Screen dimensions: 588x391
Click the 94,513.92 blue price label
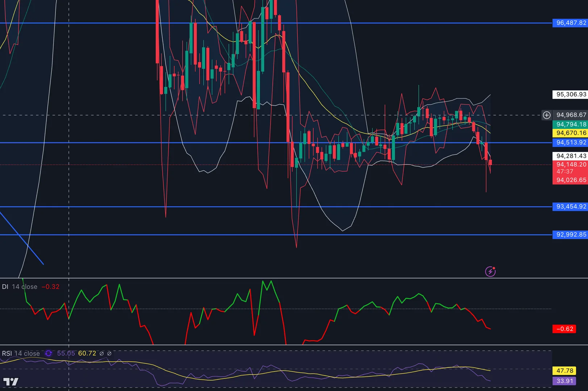570,143
